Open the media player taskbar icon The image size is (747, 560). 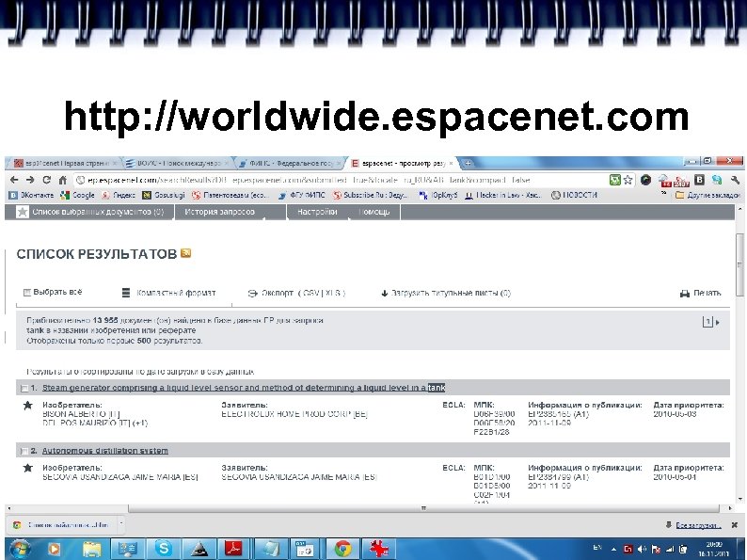click(x=54, y=549)
